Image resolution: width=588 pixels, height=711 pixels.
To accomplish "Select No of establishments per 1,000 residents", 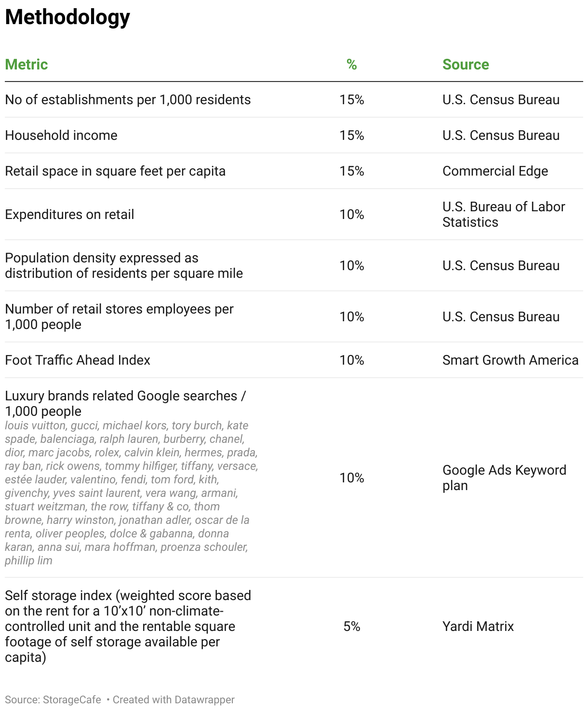I will 128,99.
